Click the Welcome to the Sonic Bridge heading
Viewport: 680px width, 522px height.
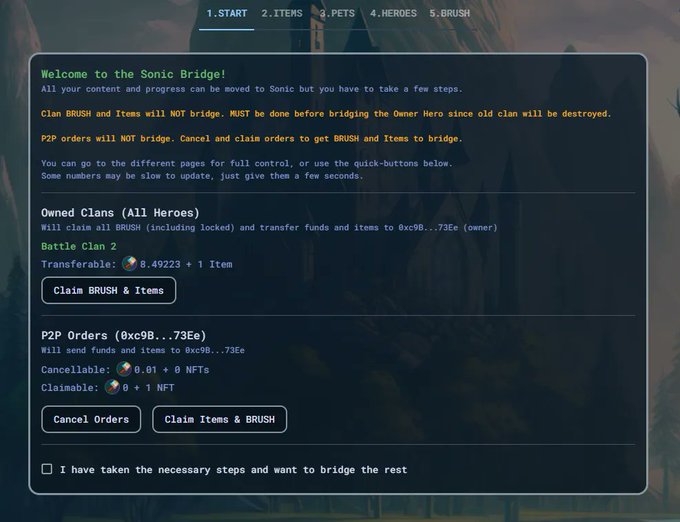[134, 74]
